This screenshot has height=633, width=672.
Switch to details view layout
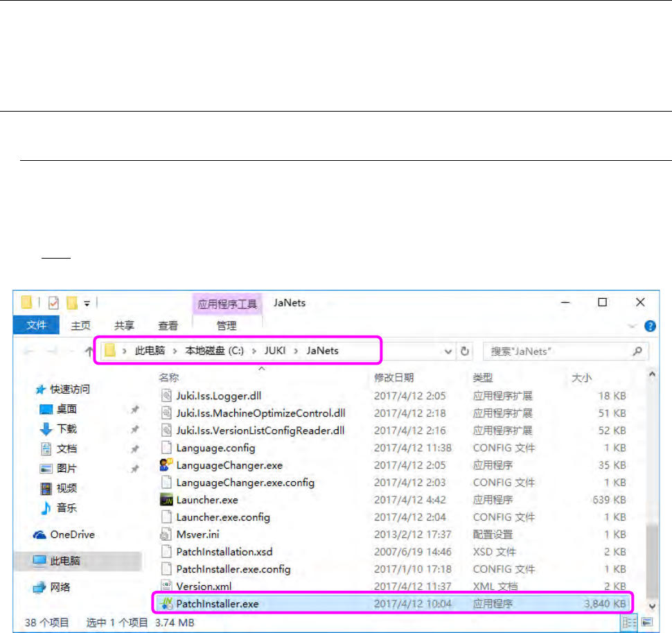[x=629, y=622]
